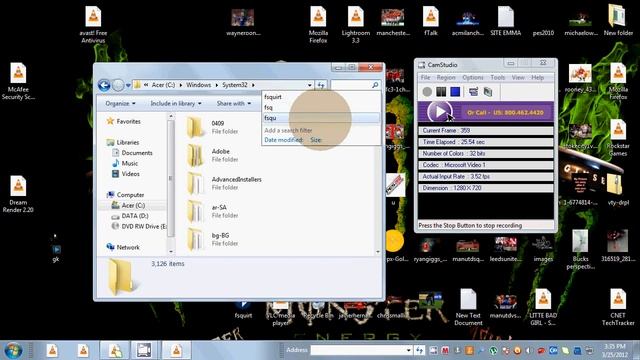Open the CamStudio File menu
Screen dimensions: 640x360
(425, 77)
